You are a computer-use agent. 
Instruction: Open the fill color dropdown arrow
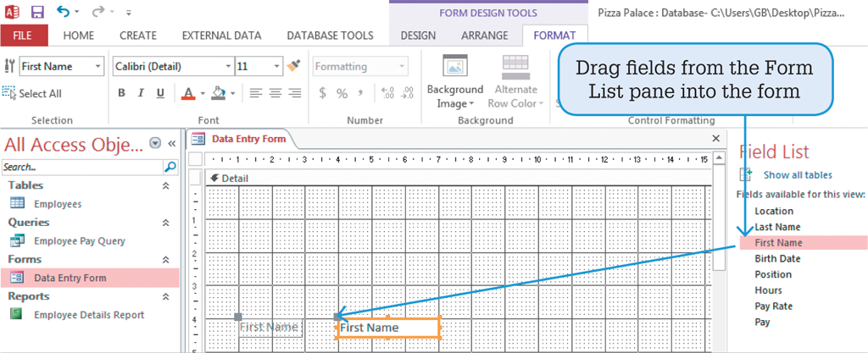tap(233, 93)
